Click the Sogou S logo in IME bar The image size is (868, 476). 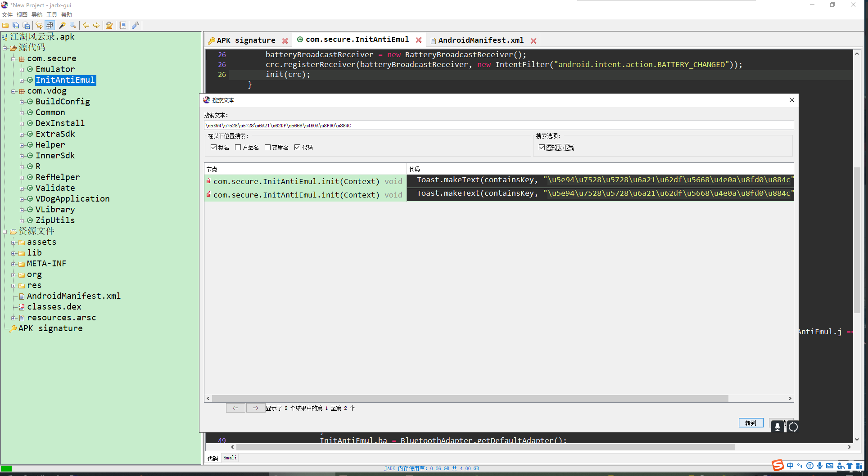(778, 465)
